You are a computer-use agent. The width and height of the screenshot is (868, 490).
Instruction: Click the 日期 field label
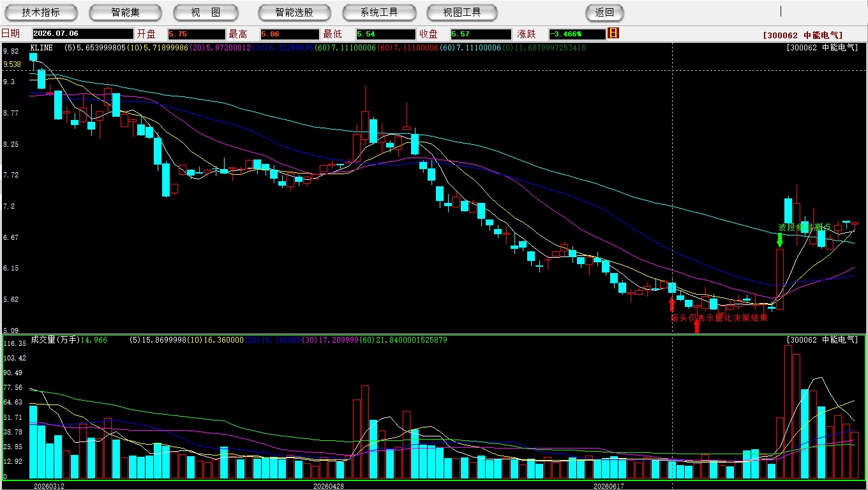(11, 34)
